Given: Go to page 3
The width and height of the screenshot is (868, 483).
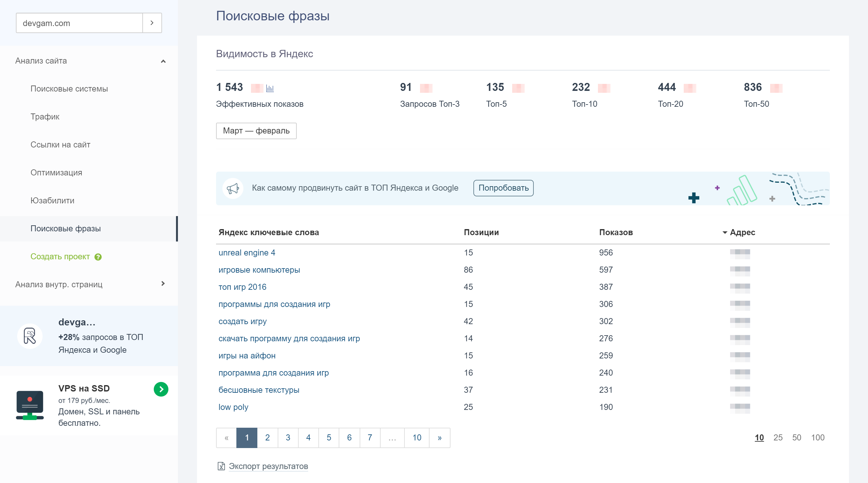Looking at the screenshot, I should tap(288, 438).
